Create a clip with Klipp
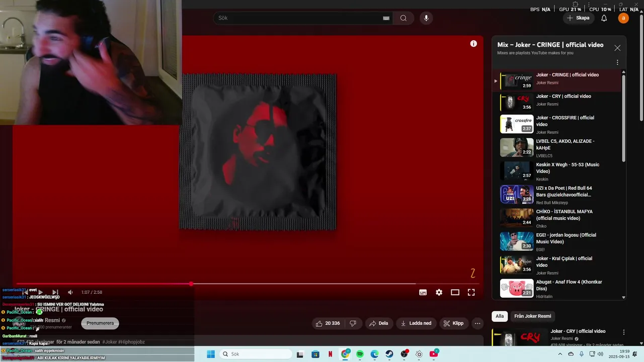This screenshot has width=644, height=362. coord(454,323)
